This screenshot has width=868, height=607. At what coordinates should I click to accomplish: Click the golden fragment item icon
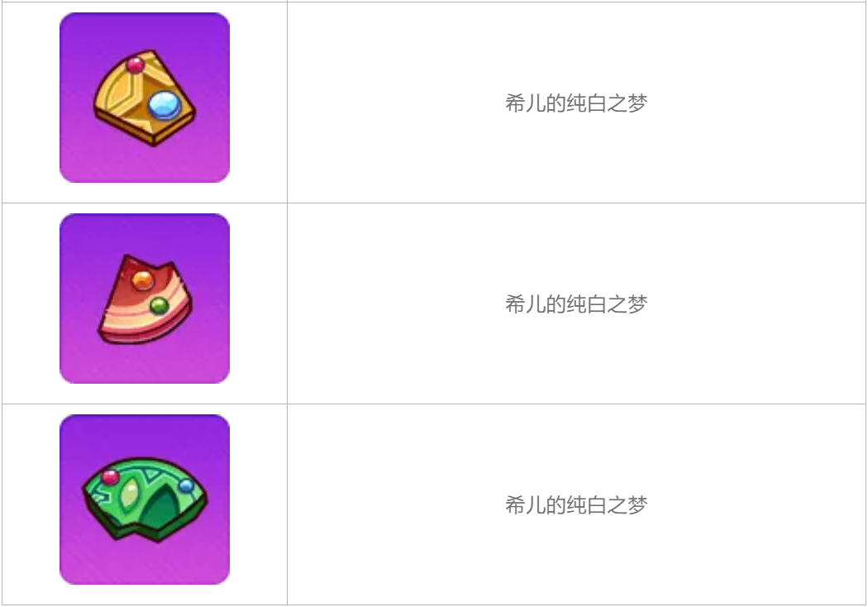tap(145, 98)
